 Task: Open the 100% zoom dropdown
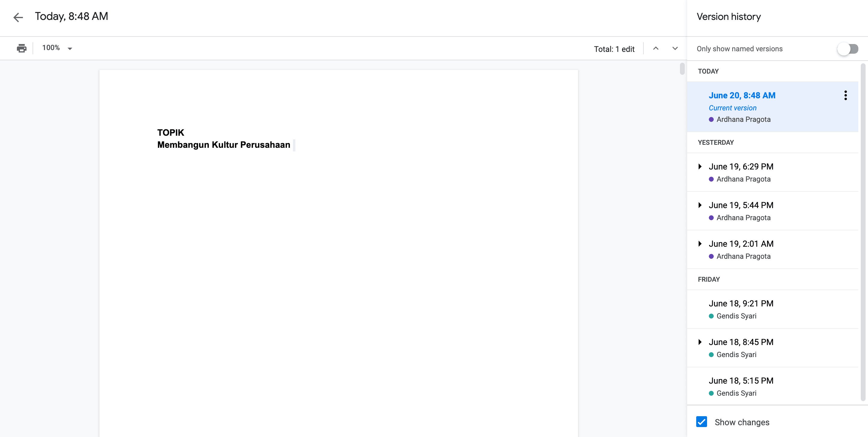57,48
